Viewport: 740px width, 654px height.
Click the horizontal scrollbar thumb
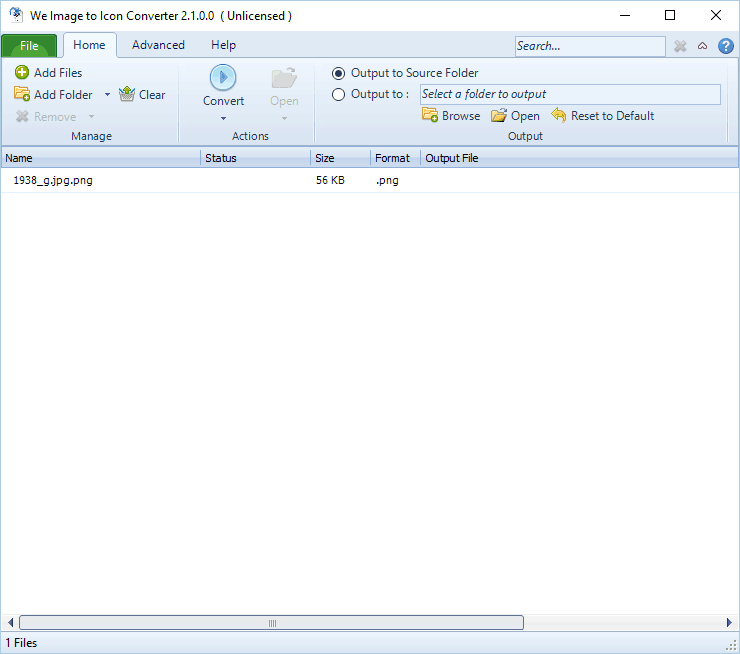pyautogui.click(x=271, y=623)
